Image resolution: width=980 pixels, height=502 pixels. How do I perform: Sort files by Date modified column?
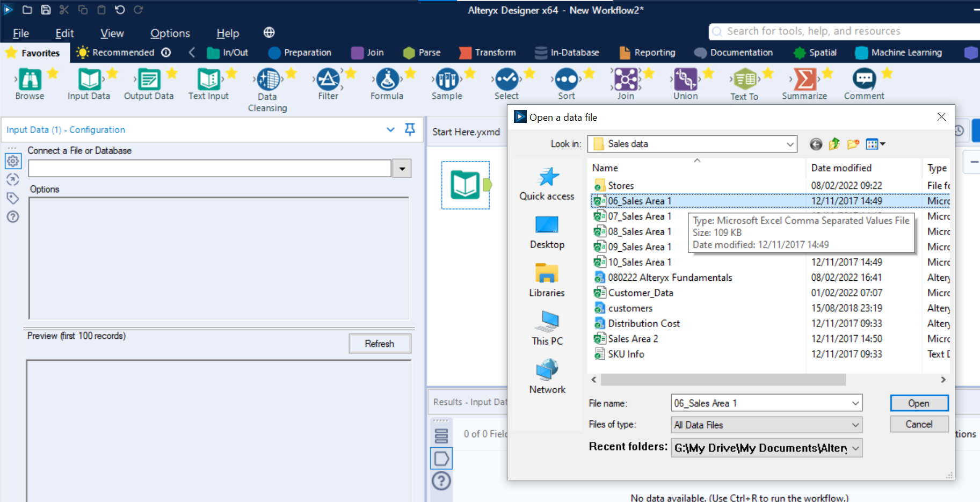(x=841, y=168)
